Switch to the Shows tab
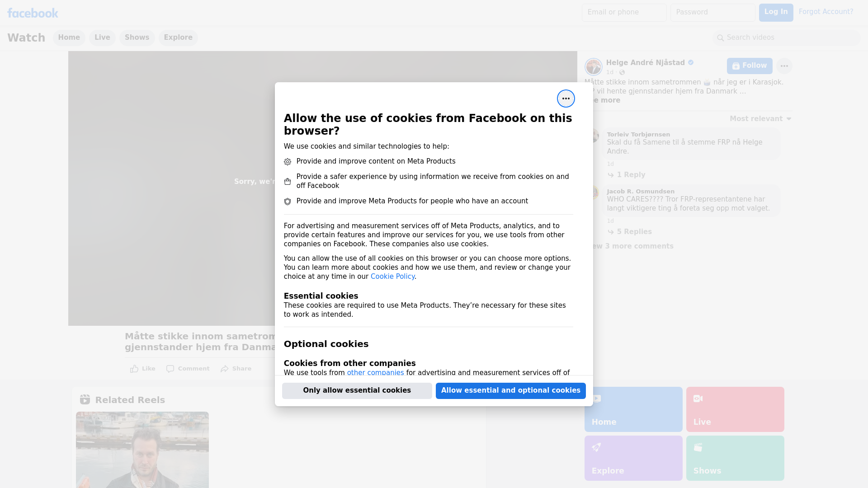 click(x=137, y=38)
